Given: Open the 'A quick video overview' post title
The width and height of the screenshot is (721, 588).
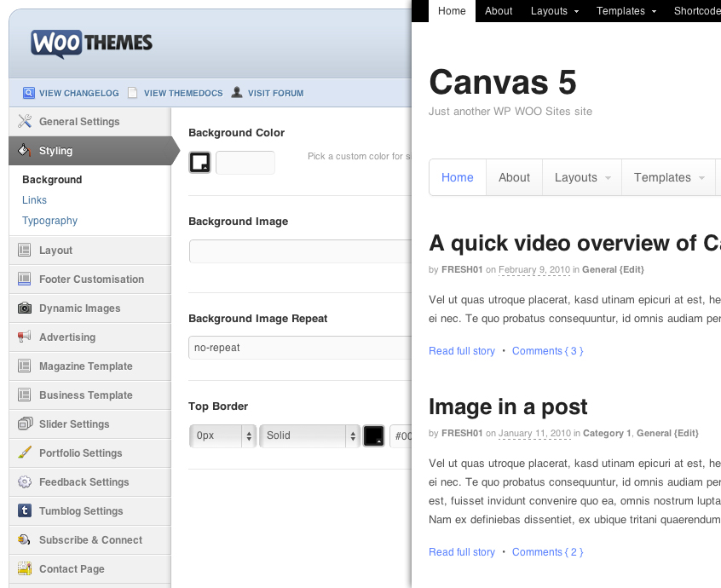Looking at the screenshot, I should point(574,243).
